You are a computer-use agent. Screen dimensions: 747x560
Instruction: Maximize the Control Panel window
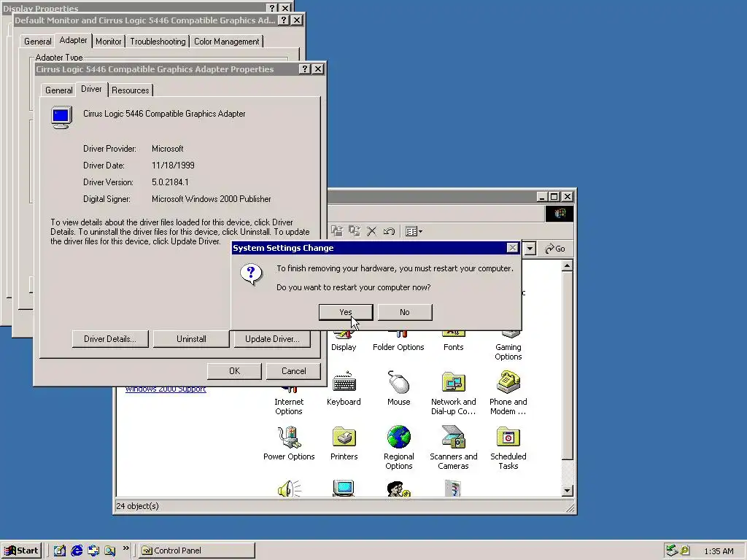pyautogui.click(x=554, y=197)
